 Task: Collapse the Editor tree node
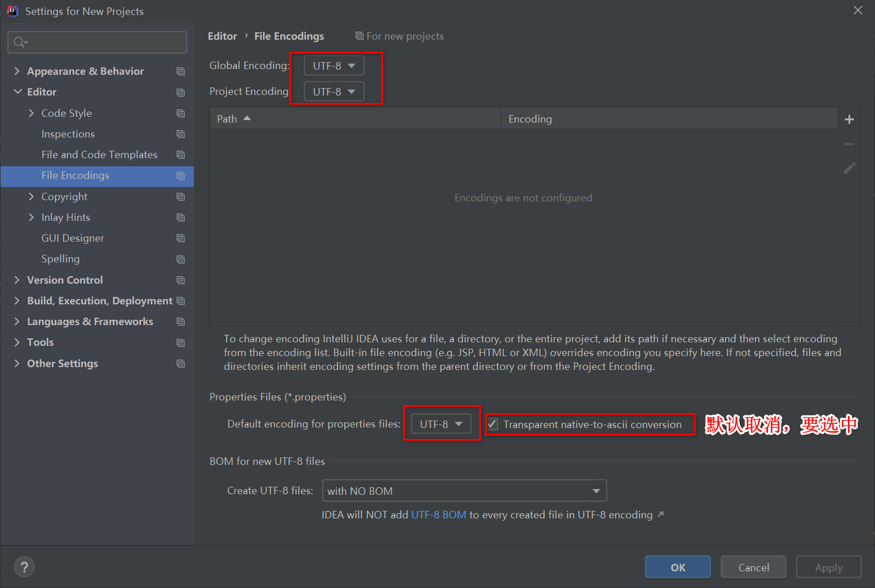(17, 91)
